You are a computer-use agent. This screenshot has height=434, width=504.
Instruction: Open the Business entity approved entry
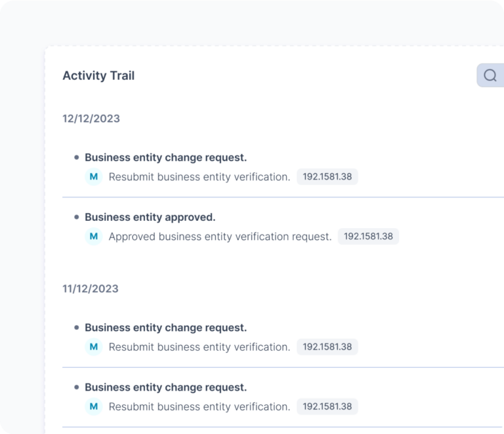coord(150,217)
